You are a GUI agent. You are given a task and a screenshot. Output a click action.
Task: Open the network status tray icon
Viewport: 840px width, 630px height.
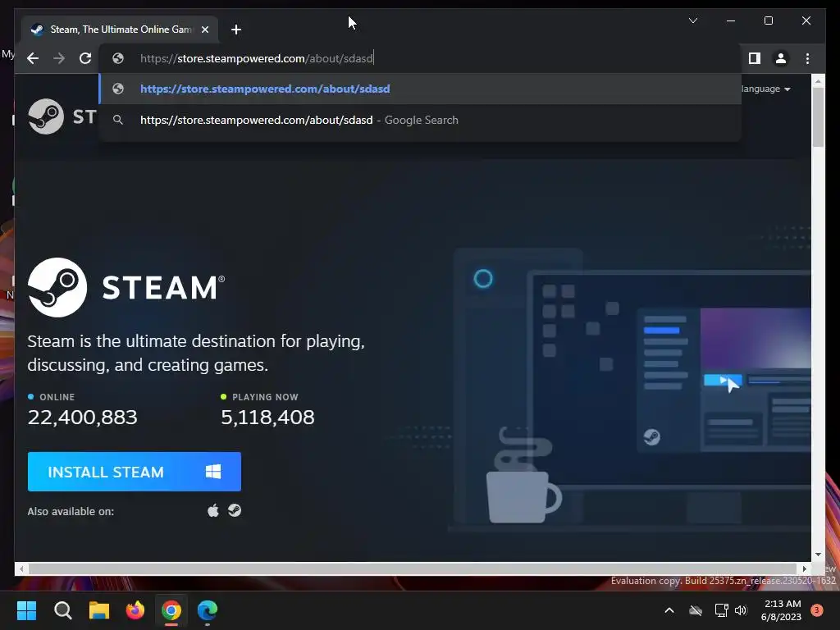coord(721,610)
